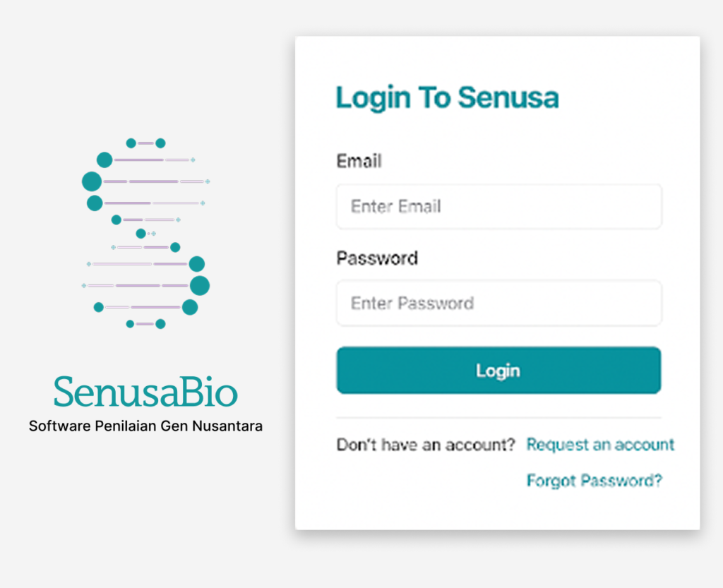Click the topmost rung of the DNA helix
Screen dimensions: 723x588
(145, 143)
